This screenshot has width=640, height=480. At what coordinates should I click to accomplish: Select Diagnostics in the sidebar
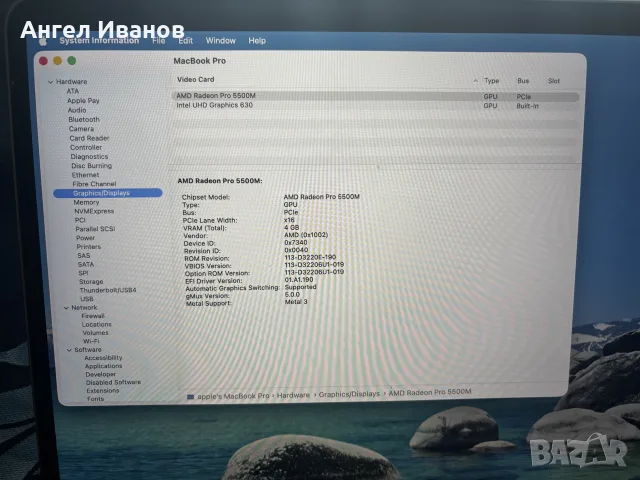[89, 157]
